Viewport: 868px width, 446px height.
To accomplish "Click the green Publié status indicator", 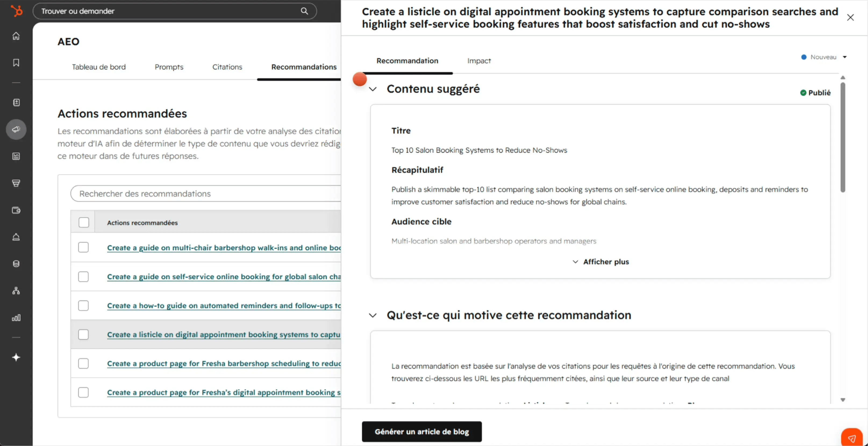I will (x=815, y=93).
